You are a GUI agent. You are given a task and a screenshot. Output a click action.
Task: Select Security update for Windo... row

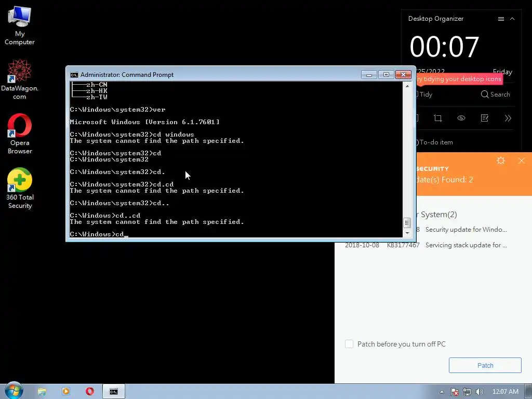462,229
